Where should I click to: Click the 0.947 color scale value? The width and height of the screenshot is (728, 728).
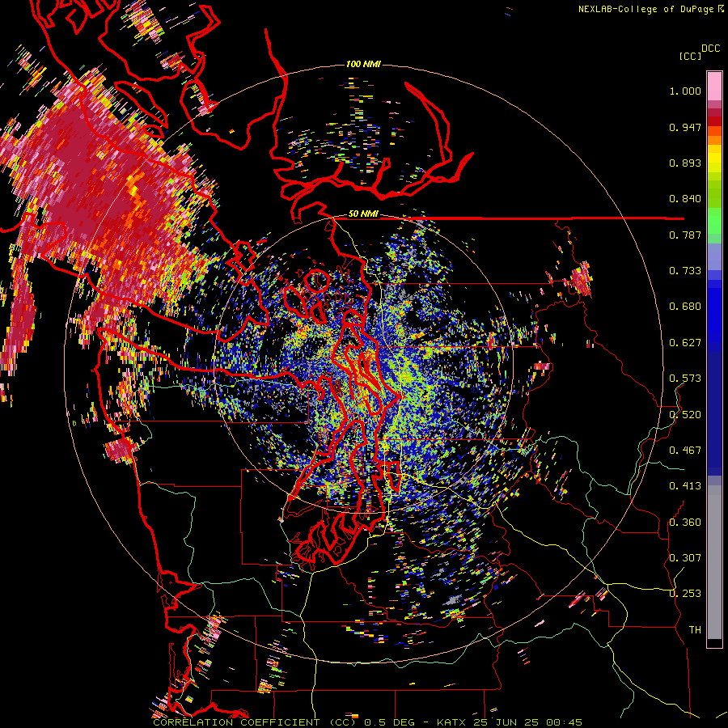tap(685, 127)
